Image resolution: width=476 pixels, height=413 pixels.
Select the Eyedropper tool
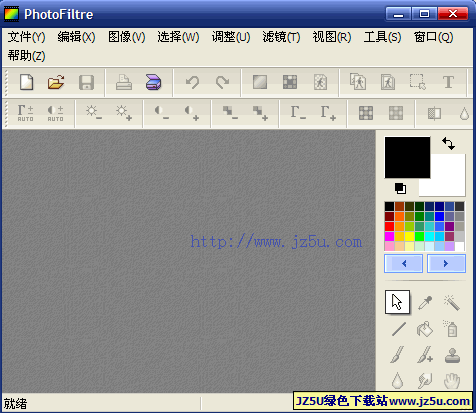click(425, 302)
